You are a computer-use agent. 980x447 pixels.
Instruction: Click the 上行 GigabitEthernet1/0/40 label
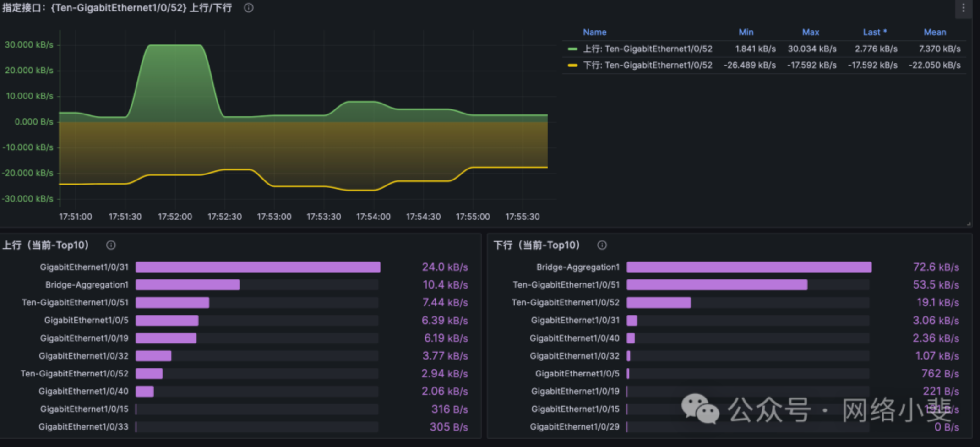(x=83, y=392)
